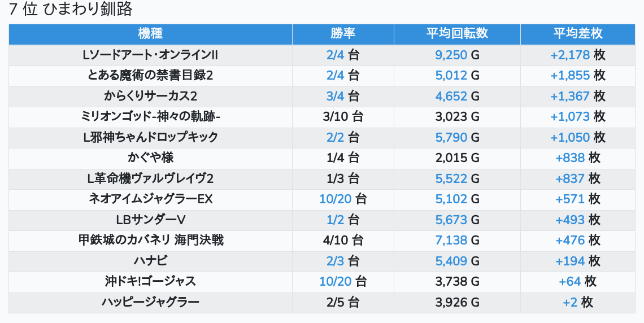Image resolution: width=644 pixels, height=323 pixels.
Task: Select とある魔術の禁書目録2 row name
Action: pos(150,76)
